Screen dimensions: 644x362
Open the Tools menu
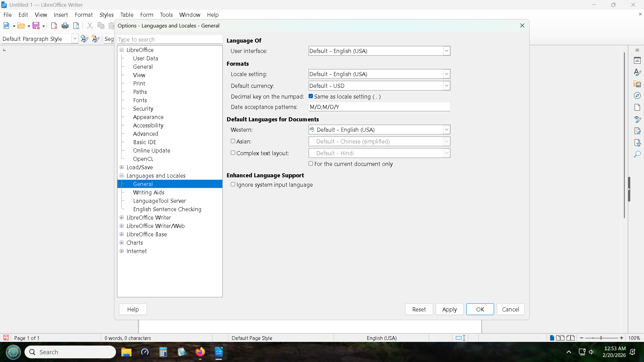pos(166,15)
